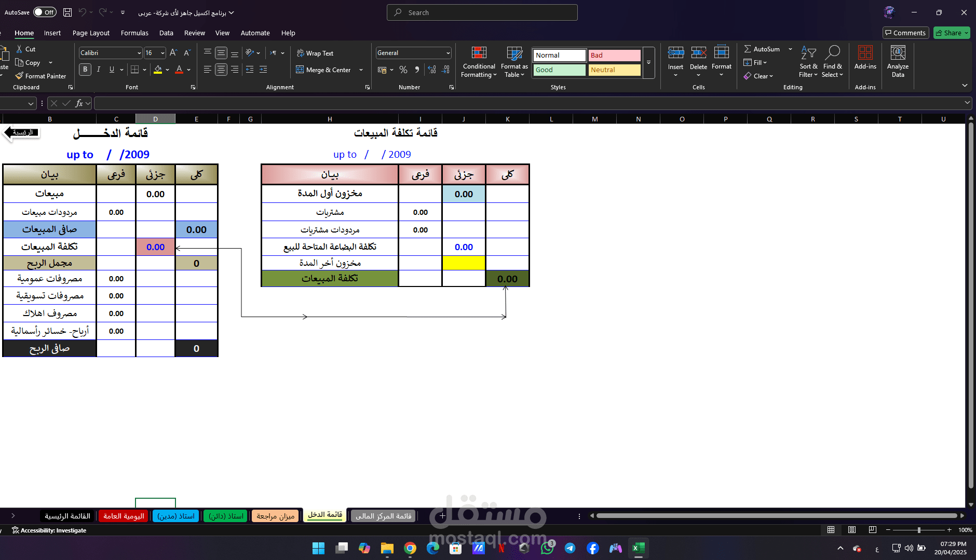Image resolution: width=976 pixels, height=560 pixels.
Task: Click the Search box in the title bar
Action: point(482,12)
